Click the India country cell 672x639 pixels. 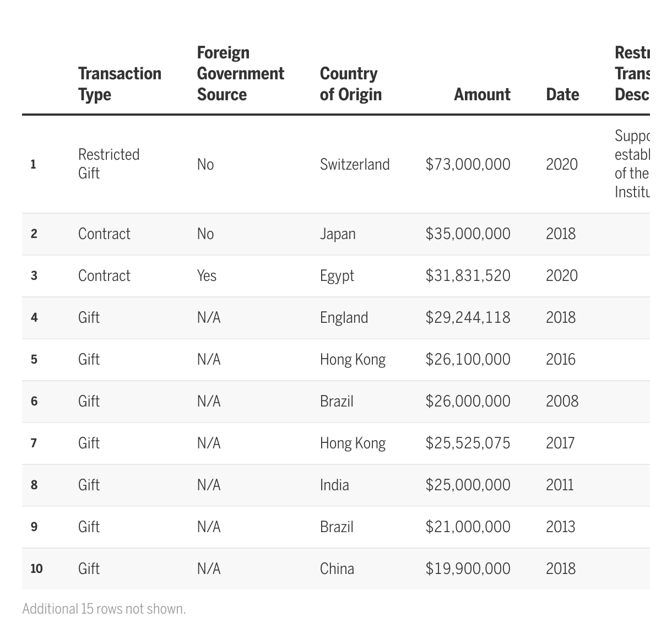pyautogui.click(x=334, y=485)
